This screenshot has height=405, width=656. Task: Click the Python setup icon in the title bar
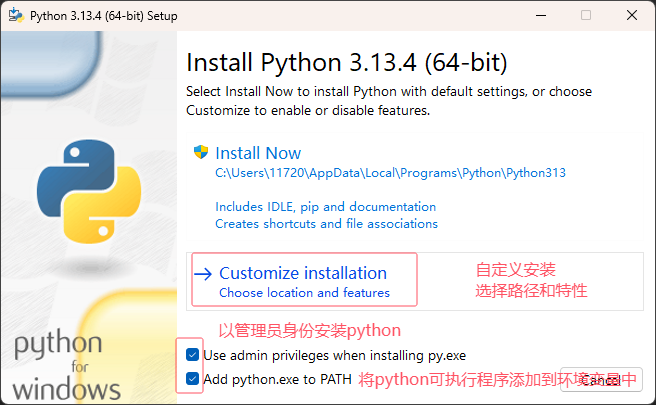16,15
